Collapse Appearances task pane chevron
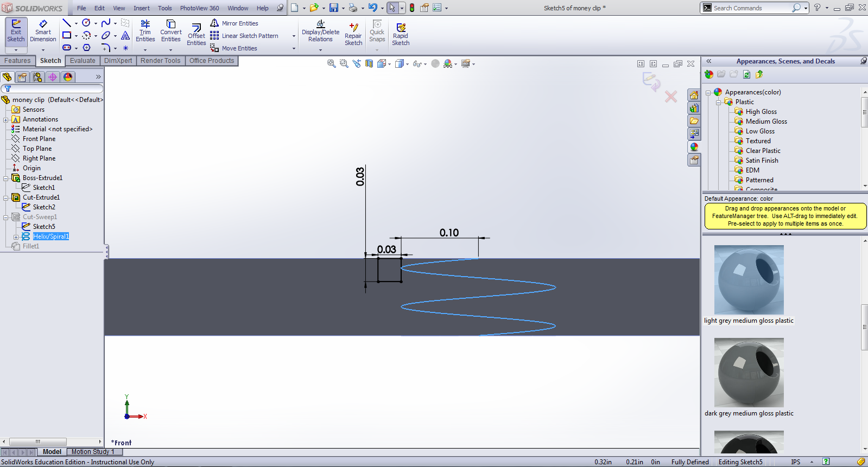The height and width of the screenshot is (467, 868). [708, 61]
